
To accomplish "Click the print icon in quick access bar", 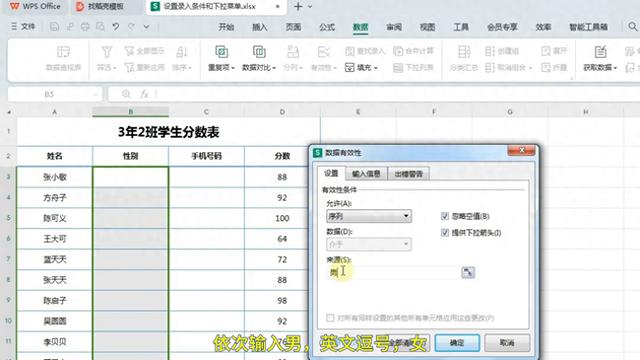I will [85, 27].
